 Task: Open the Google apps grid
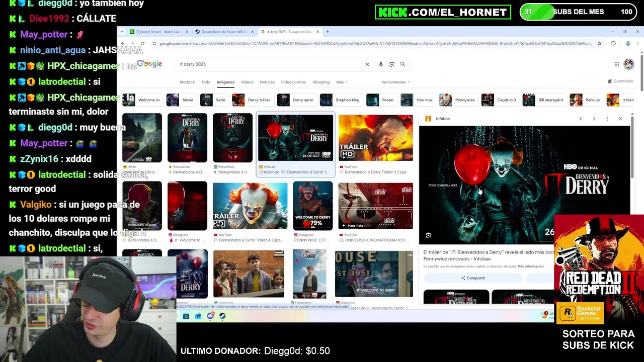[616, 64]
